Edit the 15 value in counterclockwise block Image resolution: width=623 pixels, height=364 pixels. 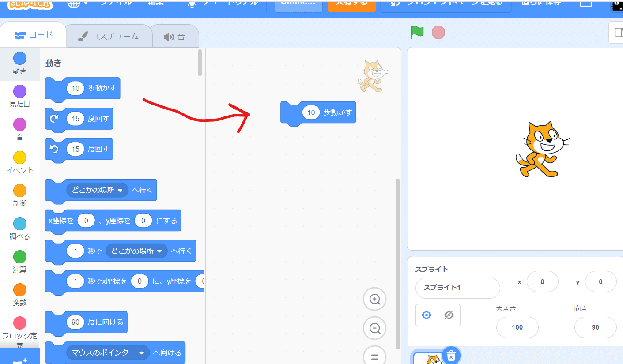76,149
